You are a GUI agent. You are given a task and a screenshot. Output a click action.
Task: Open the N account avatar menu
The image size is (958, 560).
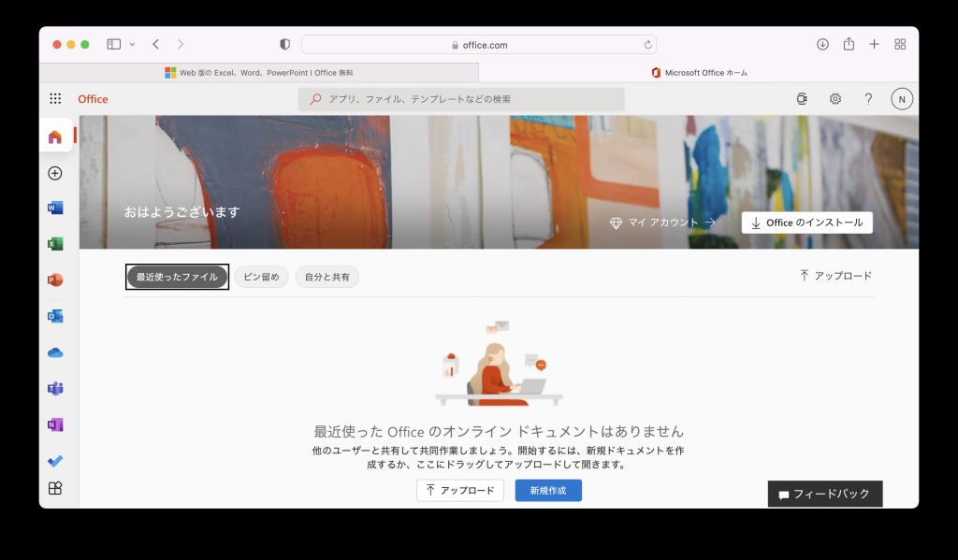[901, 98]
